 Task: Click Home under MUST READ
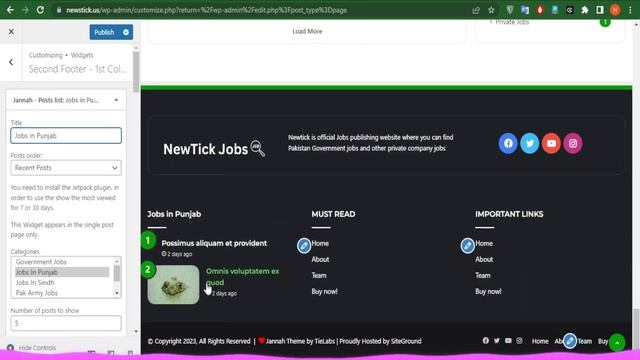pyautogui.click(x=320, y=243)
